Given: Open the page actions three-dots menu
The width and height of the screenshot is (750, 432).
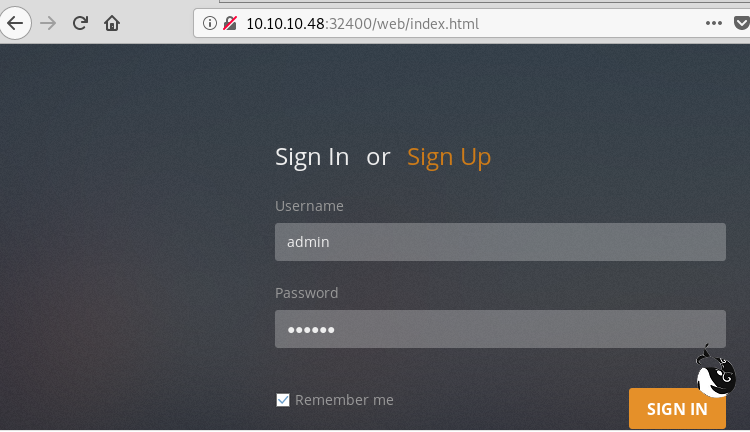Looking at the screenshot, I should 713,22.
